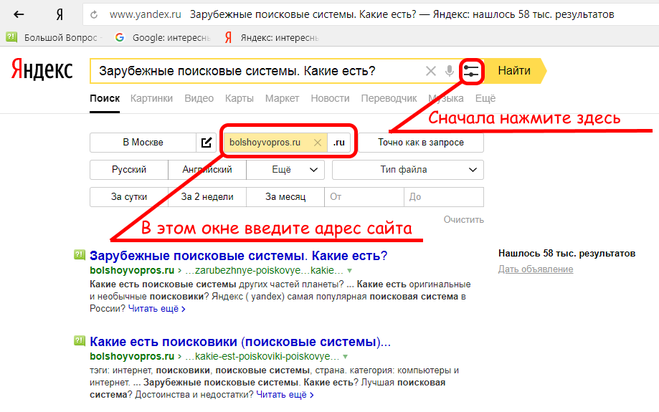Click the browser back arrow
The image size is (659, 412).
(18, 15)
